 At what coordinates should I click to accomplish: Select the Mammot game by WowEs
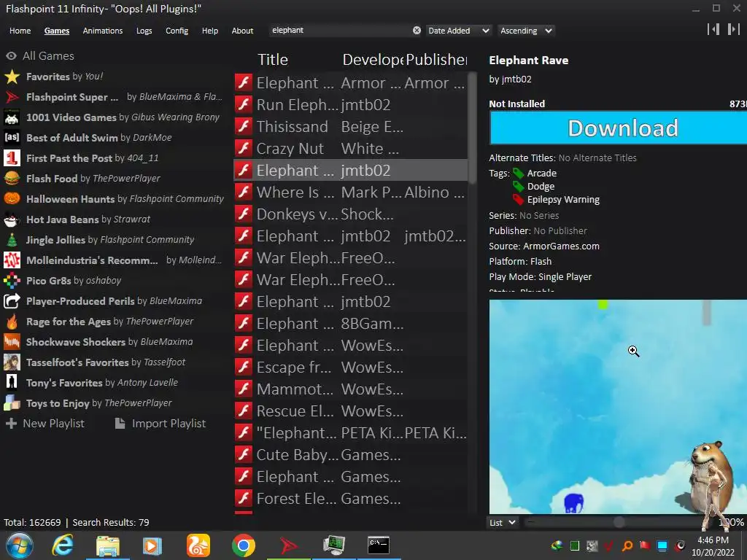[x=351, y=389]
